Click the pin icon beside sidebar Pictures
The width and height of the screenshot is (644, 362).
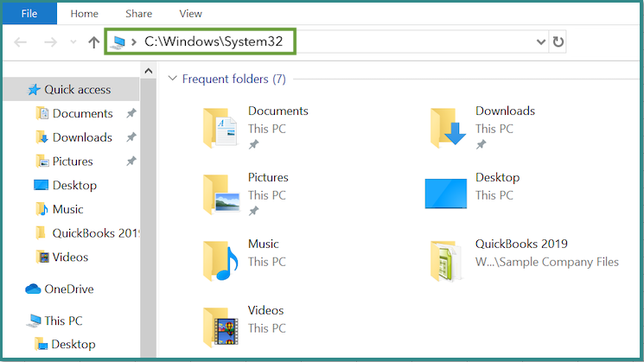click(131, 162)
